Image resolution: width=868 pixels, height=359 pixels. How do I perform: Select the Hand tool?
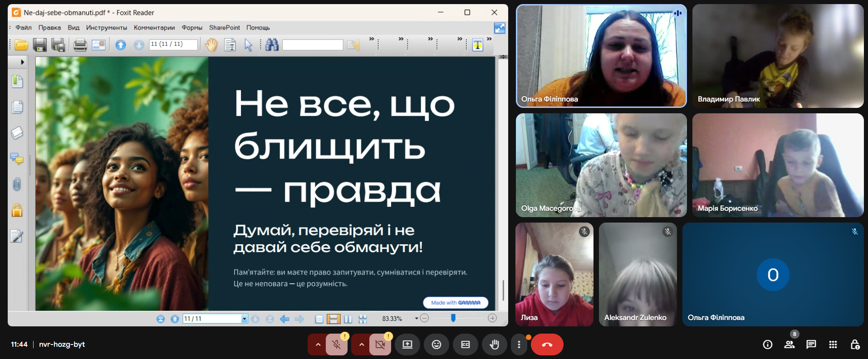tap(211, 45)
